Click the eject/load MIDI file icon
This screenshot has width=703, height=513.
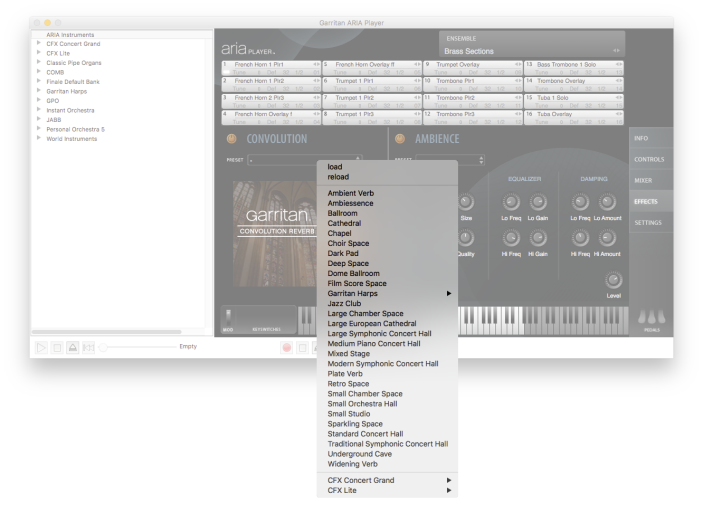click(73, 348)
